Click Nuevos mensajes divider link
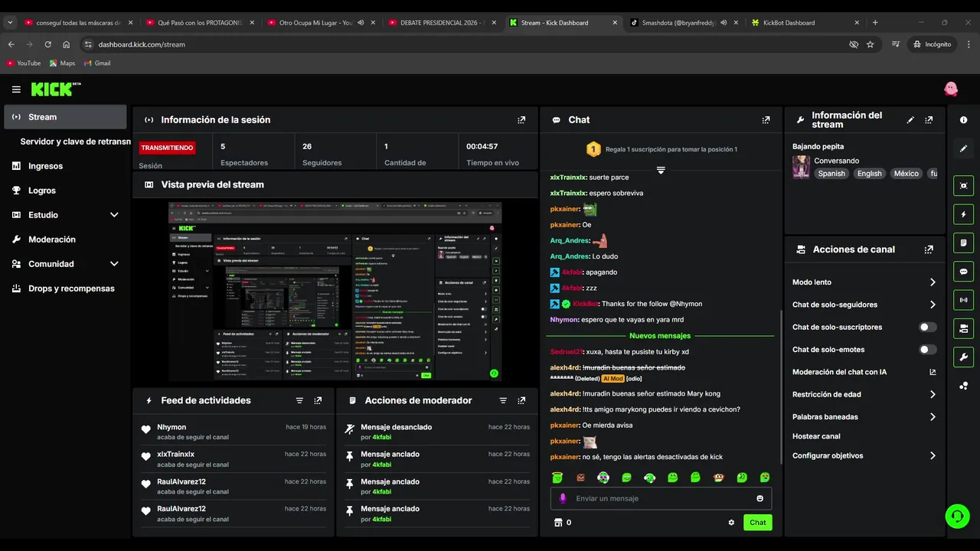980x551 pixels. click(660, 336)
